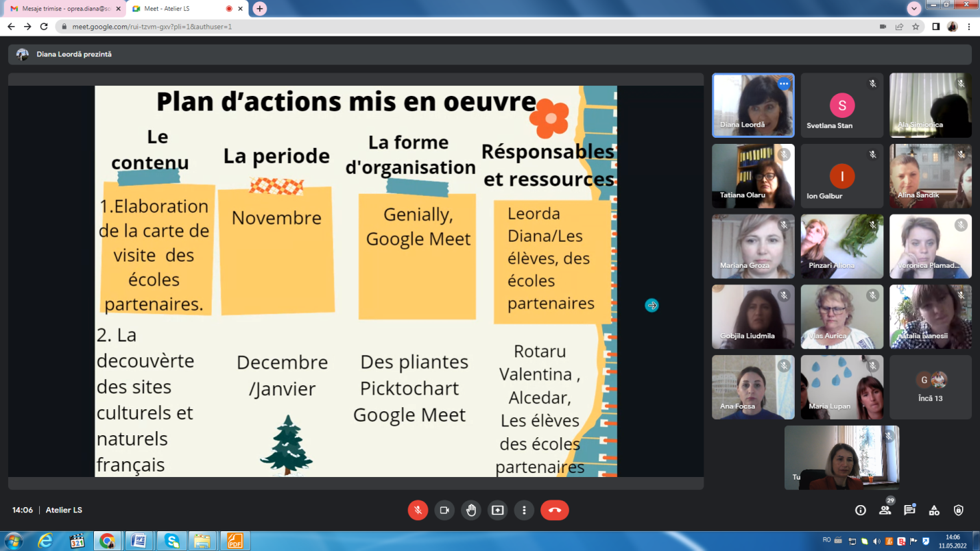Toggle the camera on or off

[x=444, y=510]
